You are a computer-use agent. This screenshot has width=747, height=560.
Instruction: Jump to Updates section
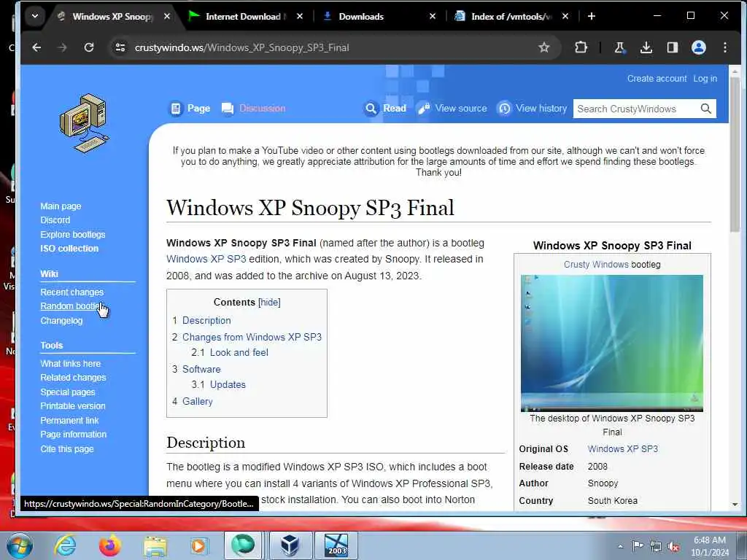(x=228, y=384)
